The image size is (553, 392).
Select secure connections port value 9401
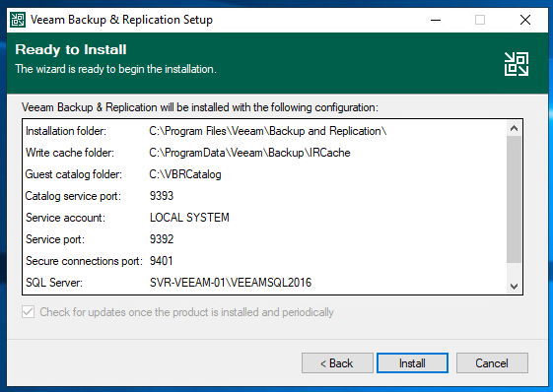pos(162,261)
